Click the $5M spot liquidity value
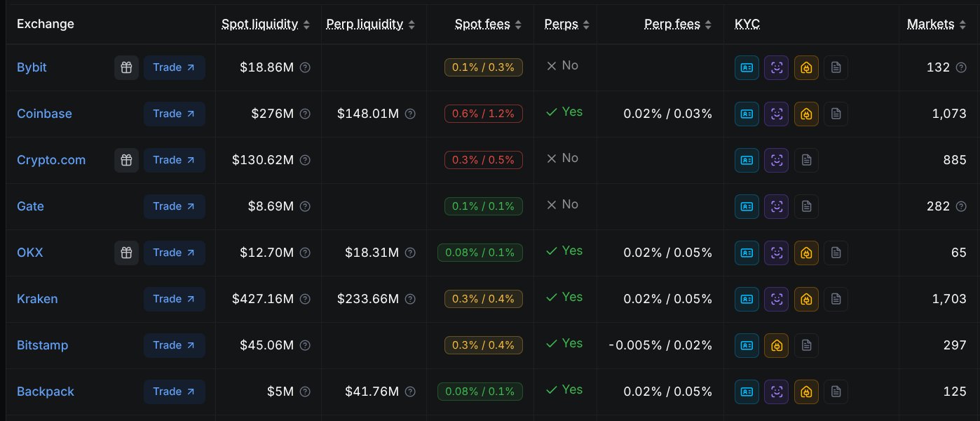980x421 pixels. [280, 392]
